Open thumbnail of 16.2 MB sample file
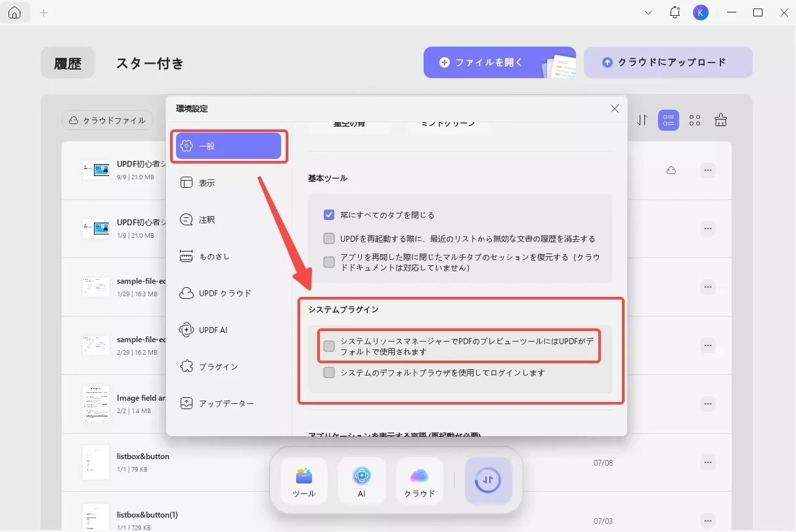The height and width of the screenshot is (532, 796). [x=96, y=345]
